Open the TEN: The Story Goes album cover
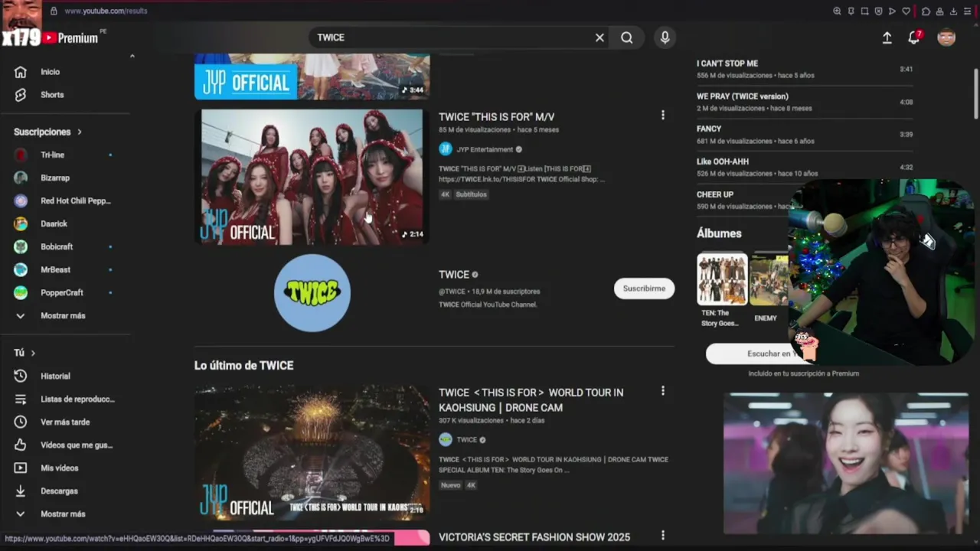The width and height of the screenshot is (980, 551). [x=722, y=279]
